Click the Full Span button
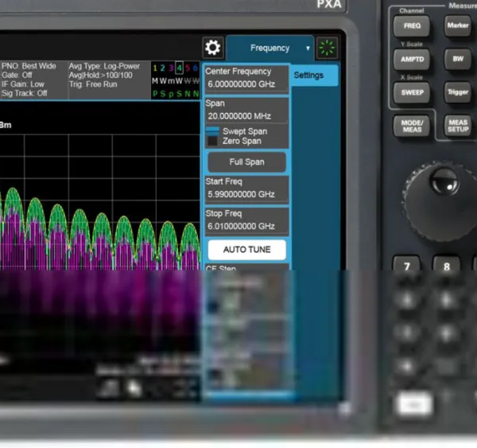The image size is (477, 448). click(246, 162)
